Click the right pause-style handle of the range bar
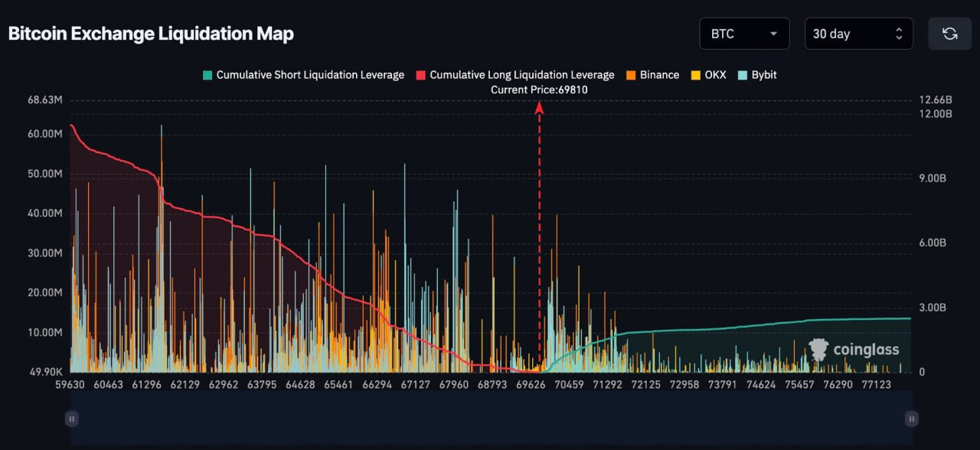 coord(911,419)
